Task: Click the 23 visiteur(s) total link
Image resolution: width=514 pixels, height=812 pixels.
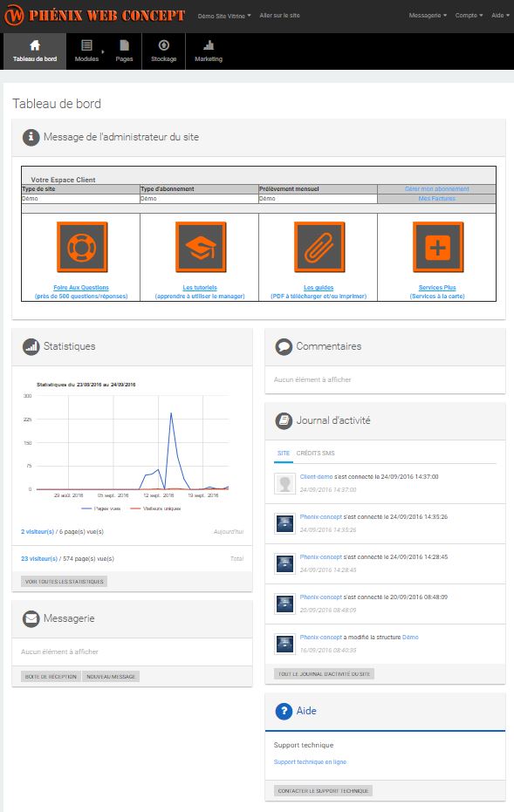Action: tap(39, 559)
